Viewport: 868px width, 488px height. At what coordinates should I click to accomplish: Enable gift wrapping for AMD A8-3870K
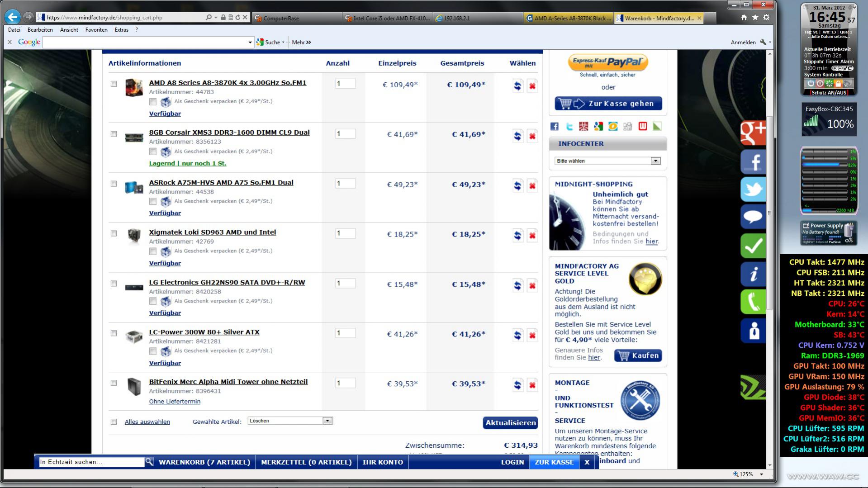pos(153,102)
